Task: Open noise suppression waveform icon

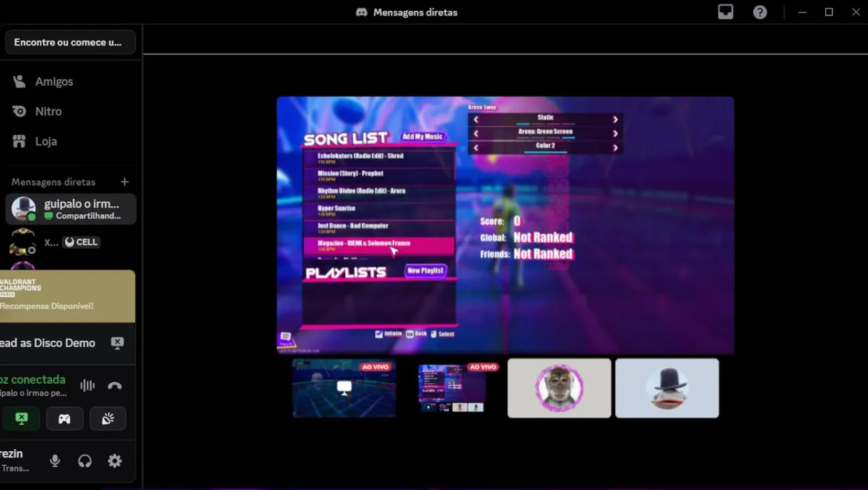Action: [87, 386]
